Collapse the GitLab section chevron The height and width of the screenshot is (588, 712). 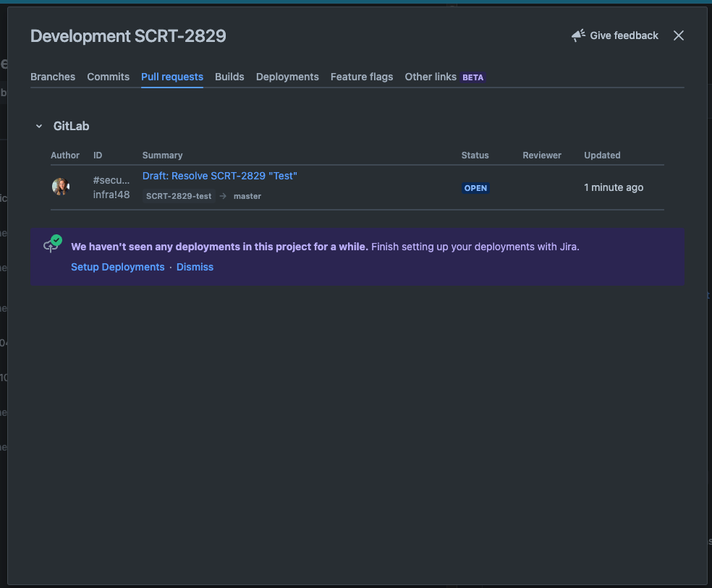click(39, 126)
